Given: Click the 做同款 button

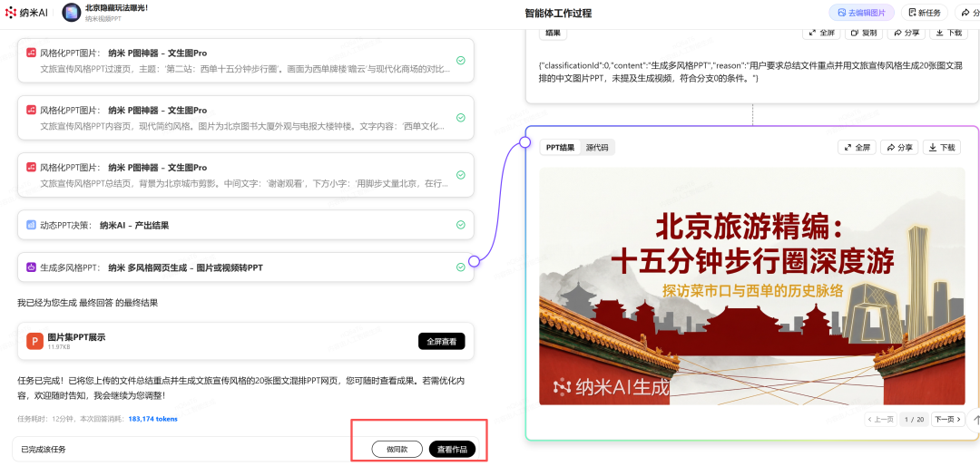Looking at the screenshot, I should tap(397, 449).
